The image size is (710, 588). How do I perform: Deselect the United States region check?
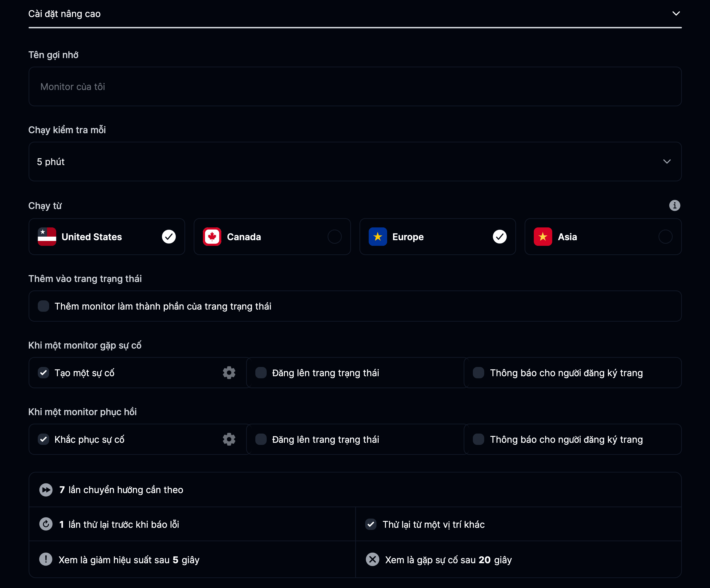pos(169,237)
